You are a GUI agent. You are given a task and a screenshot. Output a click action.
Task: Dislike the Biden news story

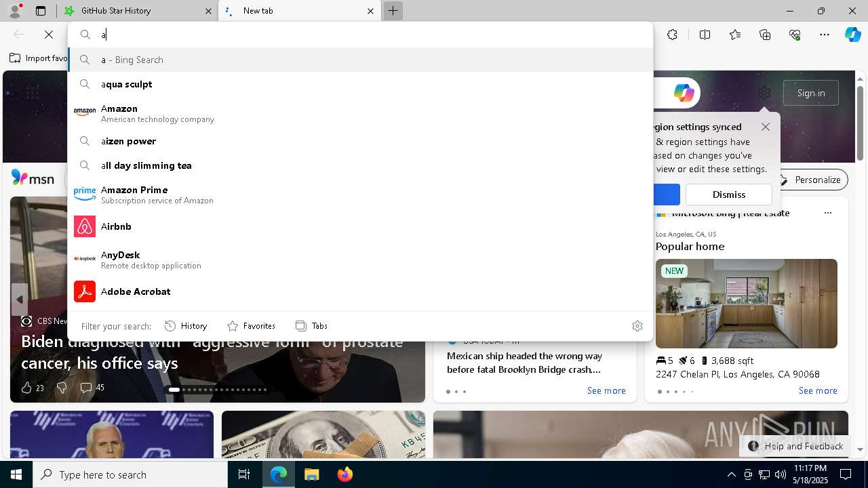click(62, 388)
